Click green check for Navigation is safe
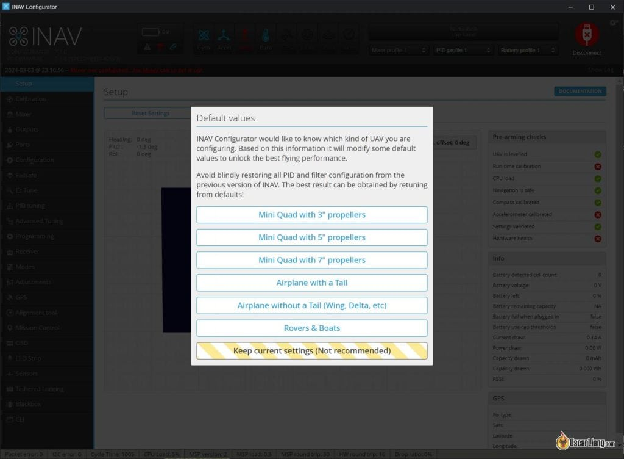The height and width of the screenshot is (459, 624). click(598, 191)
